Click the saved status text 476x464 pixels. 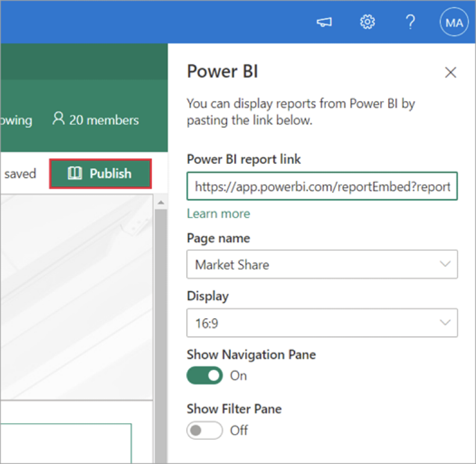tap(20, 174)
